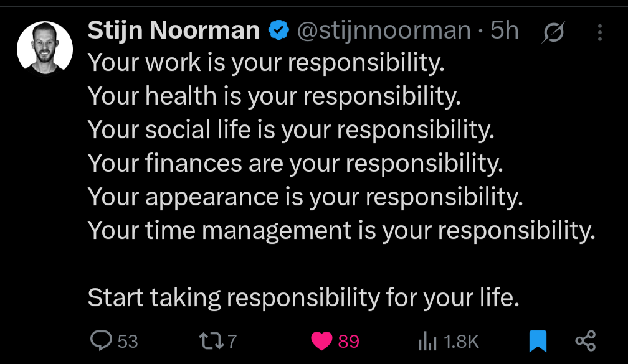The height and width of the screenshot is (364, 628).
Task: Click the "Your work is your responsibility" line
Action: pos(267,63)
